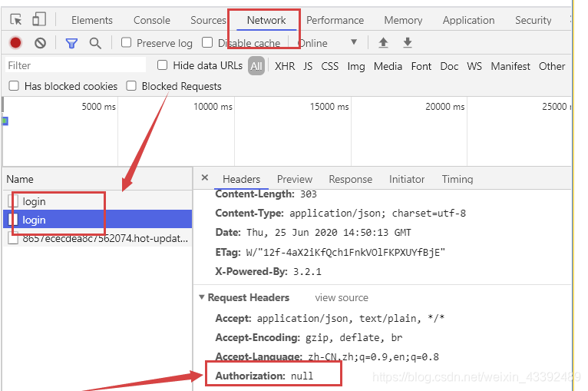This screenshot has width=588, height=391.
Task: Select the highlighted second login request
Action: tap(97, 219)
